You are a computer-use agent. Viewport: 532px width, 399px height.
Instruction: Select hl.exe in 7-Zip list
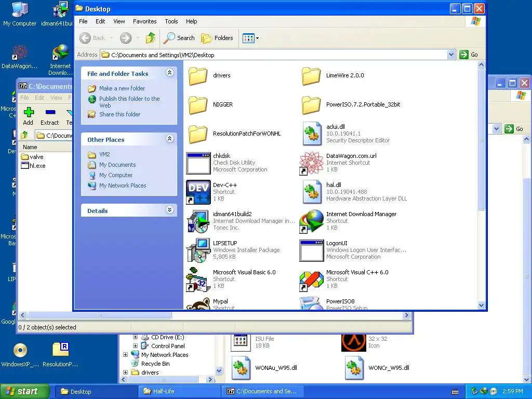(x=33, y=166)
